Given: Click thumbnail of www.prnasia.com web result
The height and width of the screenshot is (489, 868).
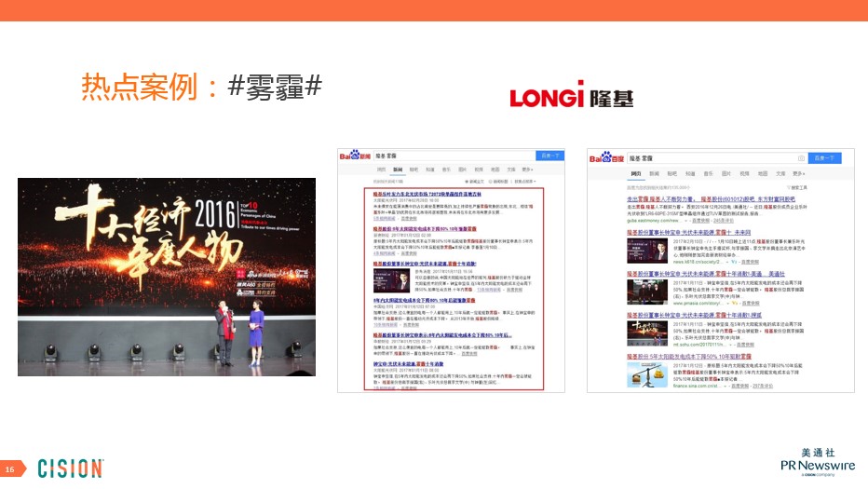Looking at the screenshot, I should click(647, 292).
